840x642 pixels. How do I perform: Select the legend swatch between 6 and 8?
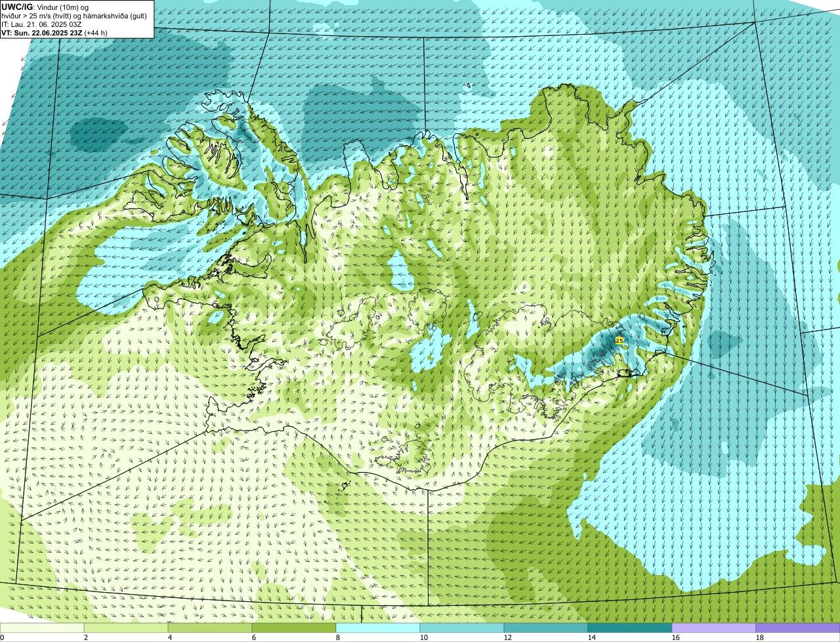[294, 628]
